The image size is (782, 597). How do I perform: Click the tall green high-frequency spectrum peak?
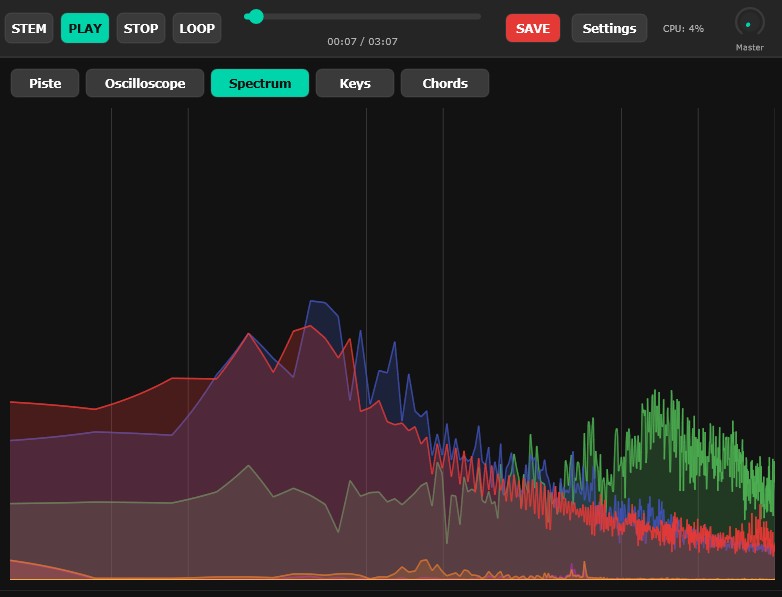[x=656, y=396]
